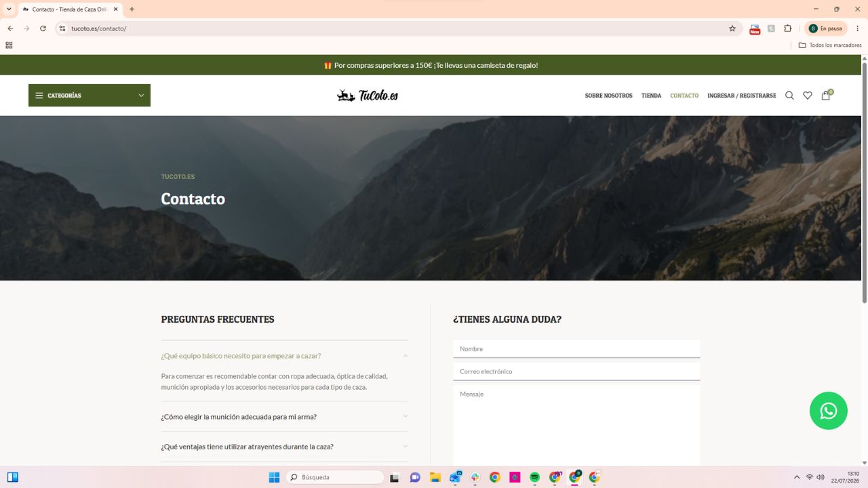This screenshot has height=488, width=868.
Task: Expand the Categorías dropdown menu
Action: coord(90,96)
